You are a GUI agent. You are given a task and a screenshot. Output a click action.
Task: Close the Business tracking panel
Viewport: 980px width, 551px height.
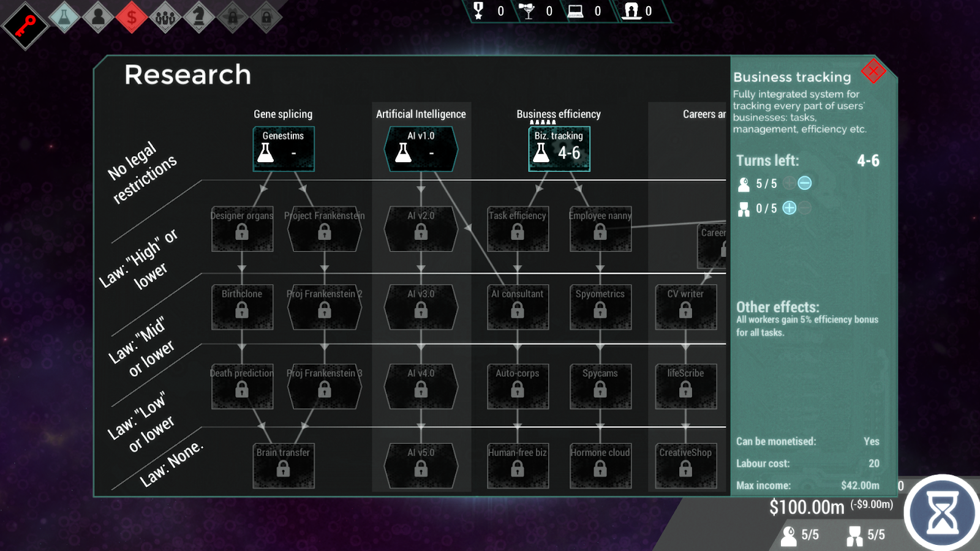873,71
